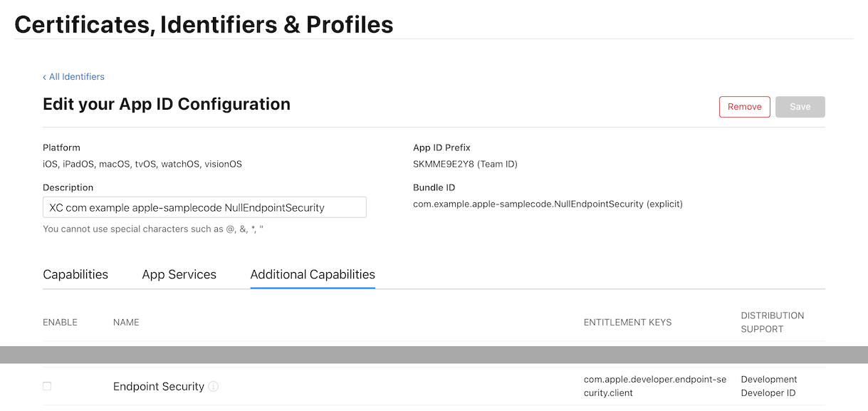Switch to the Capabilities tab

tap(75, 274)
